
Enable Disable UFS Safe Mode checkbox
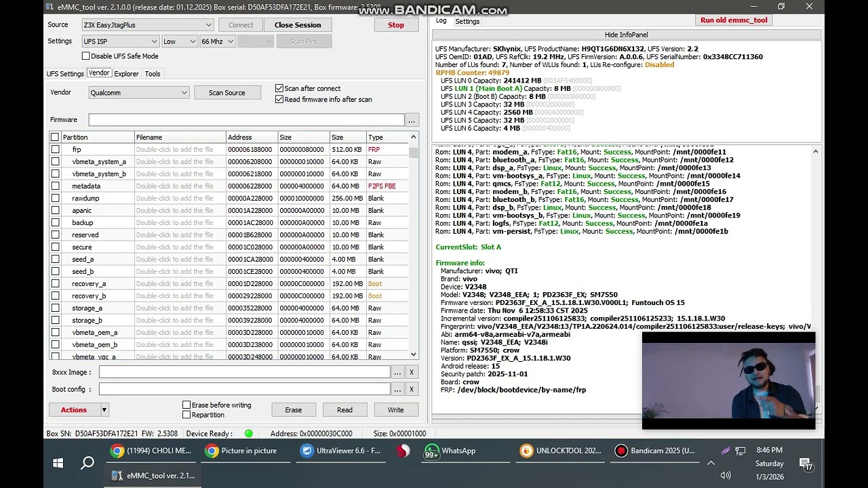[86, 56]
